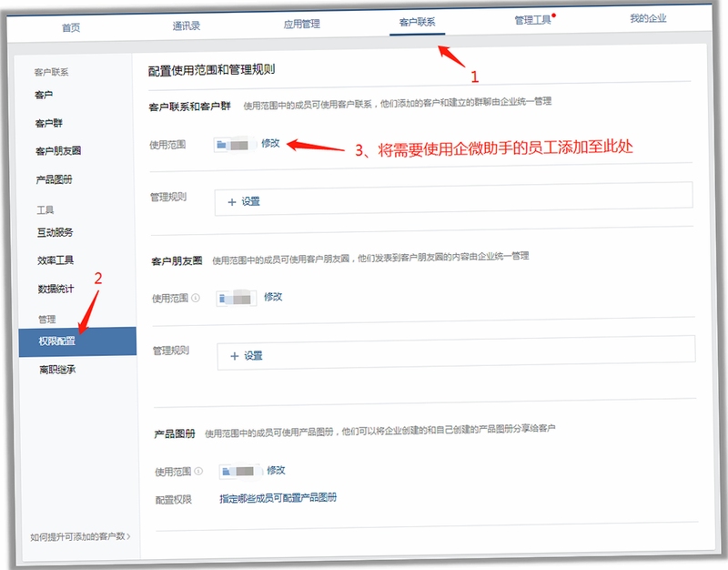Go to 我的企业 tab
Viewport: 728px width, 570px height.
pos(648,18)
